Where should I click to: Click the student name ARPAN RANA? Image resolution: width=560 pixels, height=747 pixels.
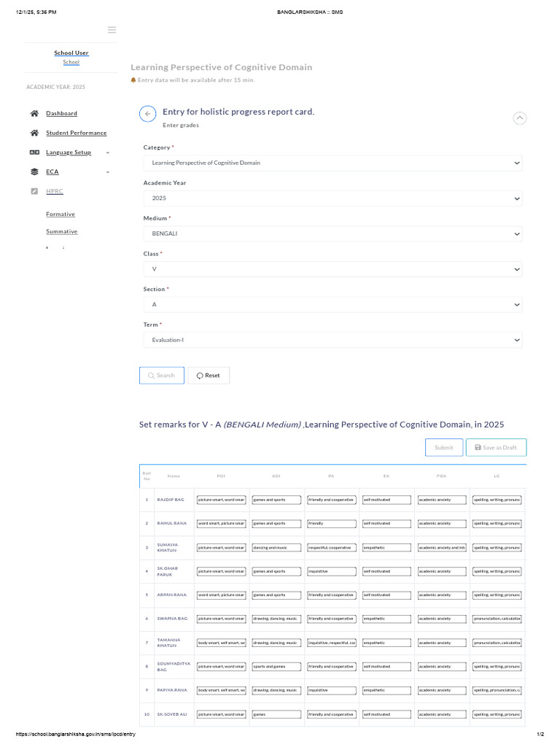pyautogui.click(x=172, y=595)
